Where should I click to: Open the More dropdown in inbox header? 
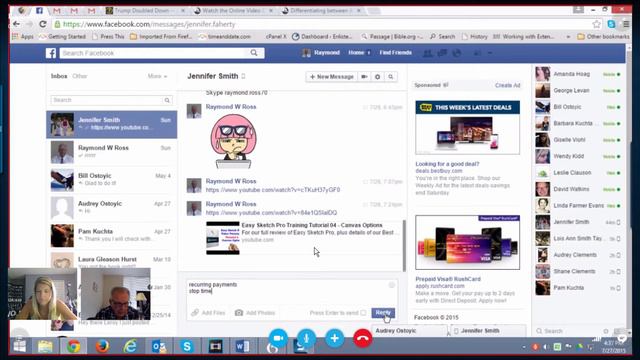click(x=157, y=76)
